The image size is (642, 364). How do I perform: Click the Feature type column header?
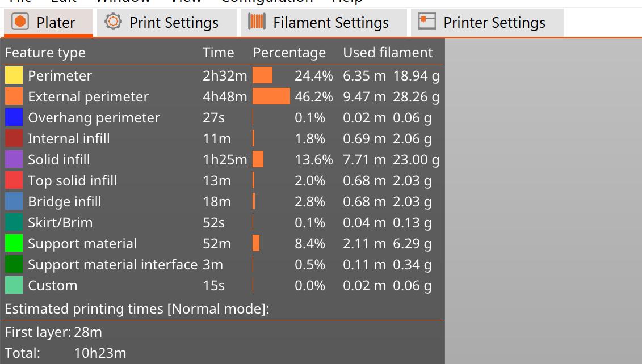pos(45,53)
